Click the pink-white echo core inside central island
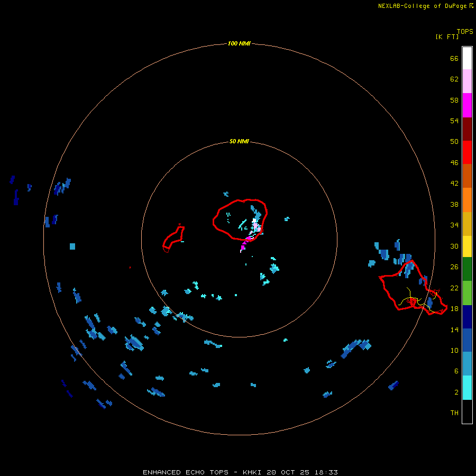 click(x=257, y=226)
